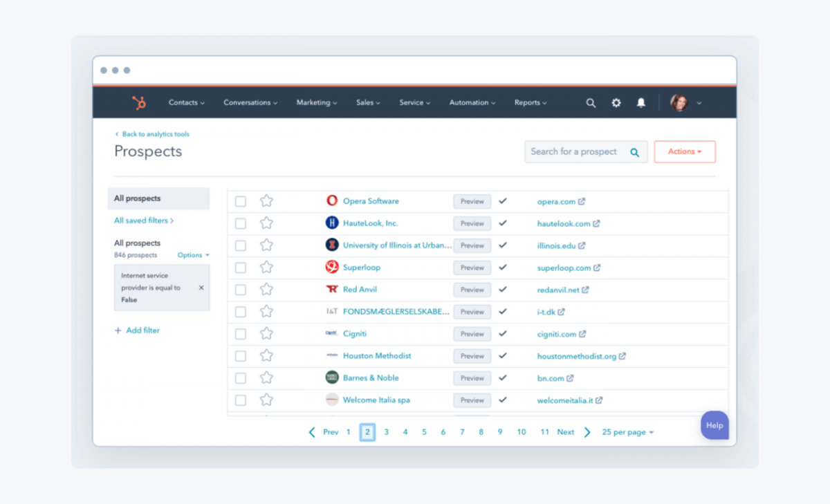Click Back to analytics tools link
Screen dimensions: 830x504
[x=151, y=134]
